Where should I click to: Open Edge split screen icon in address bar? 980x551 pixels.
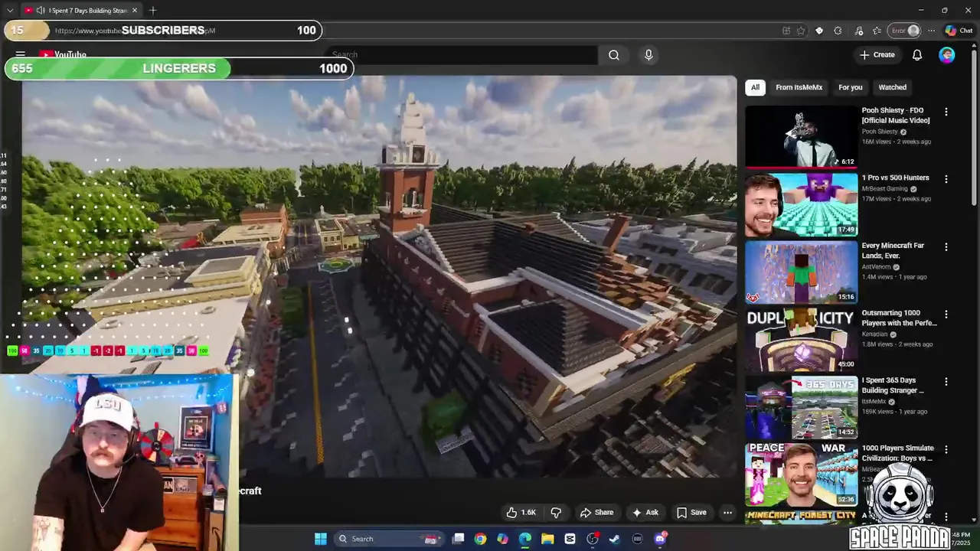(x=786, y=31)
